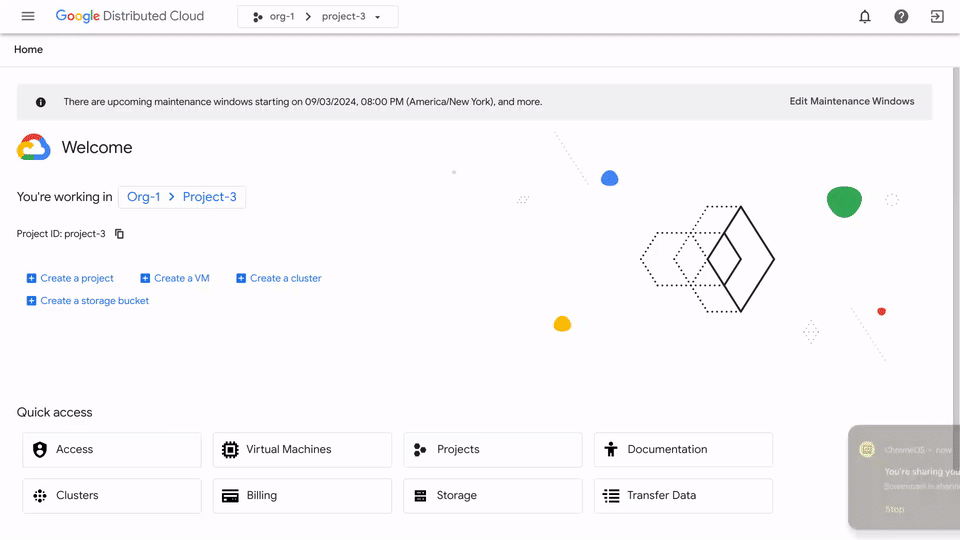The height and width of the screenshot is (540, 960).
Task: Click the Project-3 link in working-in path
Action: (x=209, y=197)
